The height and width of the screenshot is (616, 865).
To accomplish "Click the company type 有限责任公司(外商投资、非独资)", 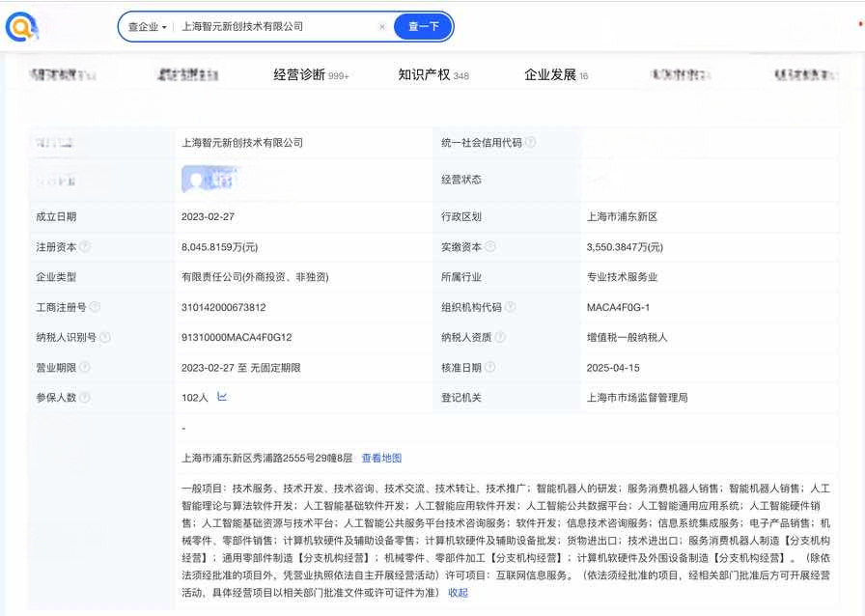I will tap(255, 277).
